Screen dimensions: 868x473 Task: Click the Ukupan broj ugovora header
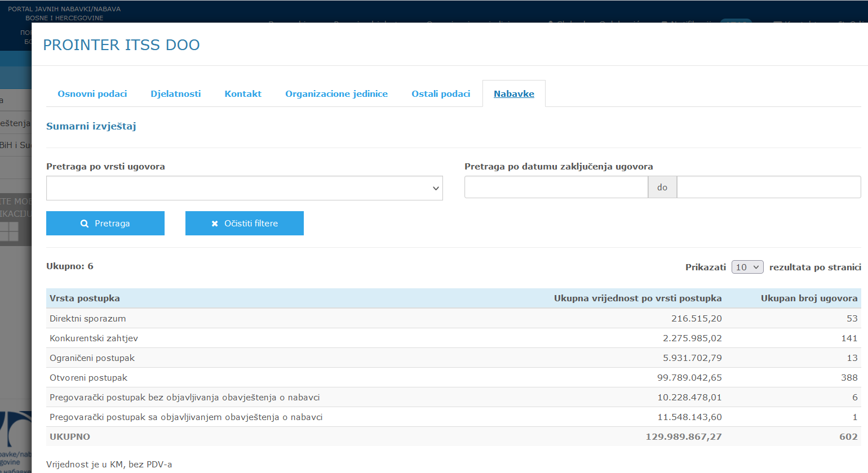[809, 298]
